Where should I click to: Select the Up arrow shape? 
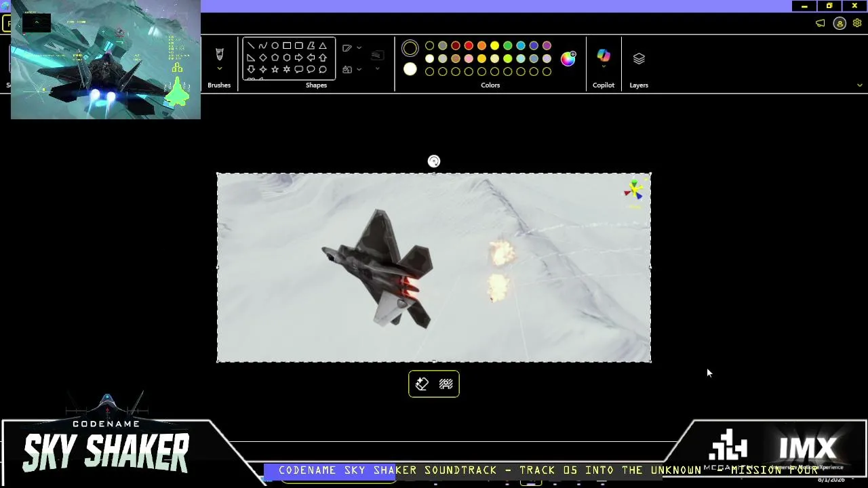click(x=323, y=58)
